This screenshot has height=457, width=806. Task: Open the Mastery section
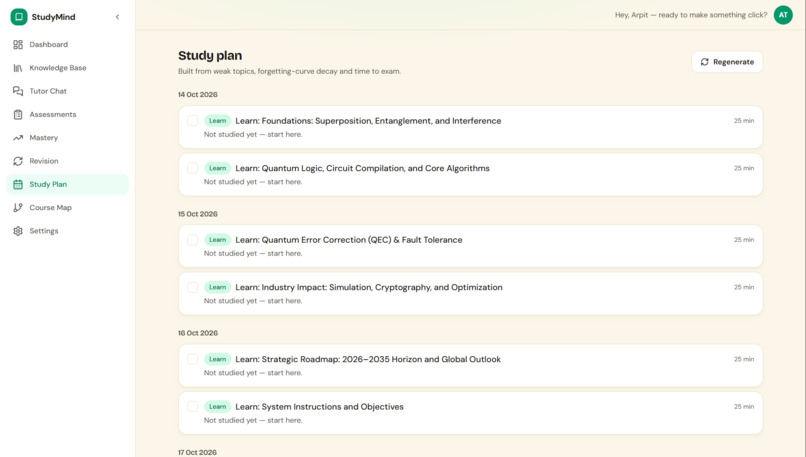point(67,138)
